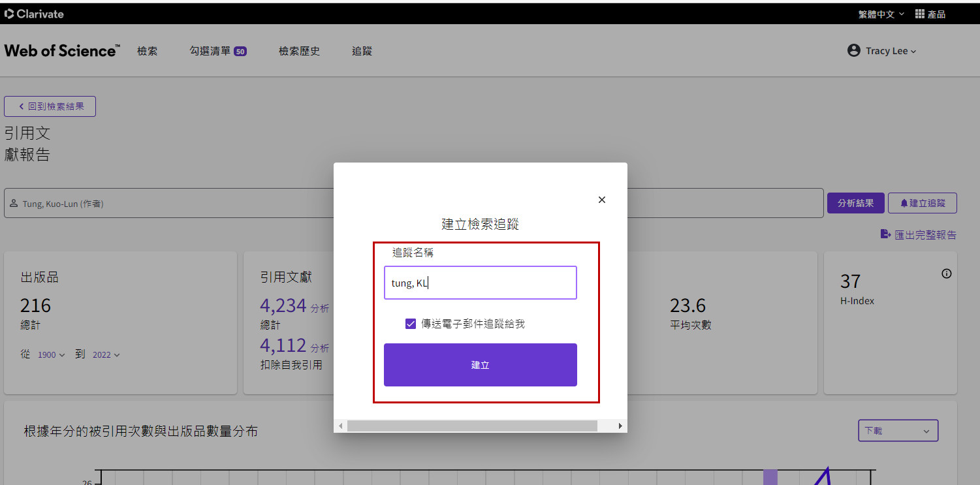
Task: Go back via 回到檢索結果 button
Action: coord(50,106)
